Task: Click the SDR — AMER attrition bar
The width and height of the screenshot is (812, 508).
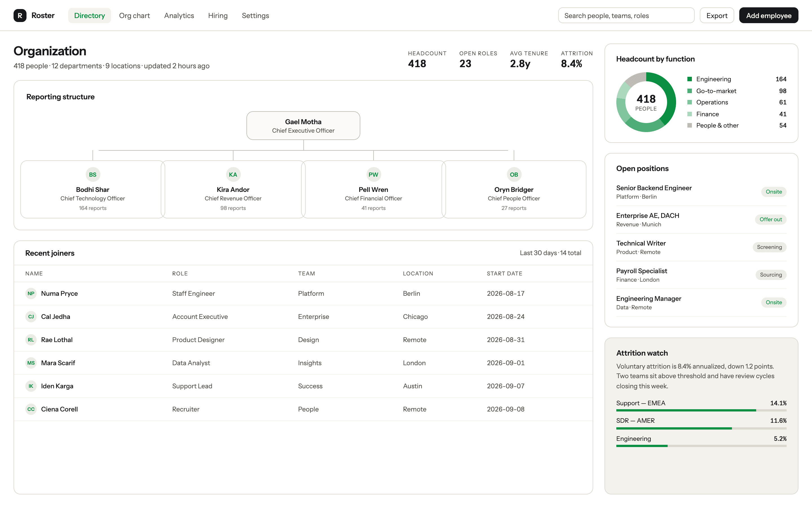Action: click(701, 428)
